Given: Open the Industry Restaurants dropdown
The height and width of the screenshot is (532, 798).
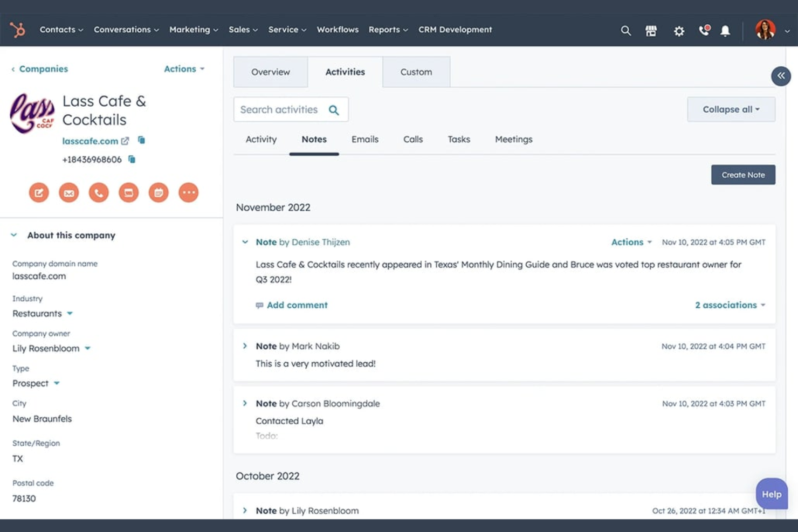Looking at the screenshot, I should point(43,314).
